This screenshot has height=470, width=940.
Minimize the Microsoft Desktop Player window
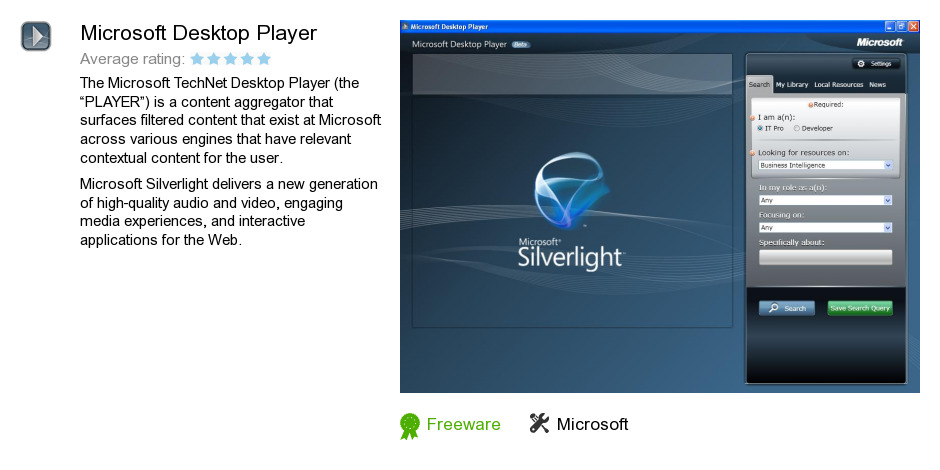click(891, 26)
